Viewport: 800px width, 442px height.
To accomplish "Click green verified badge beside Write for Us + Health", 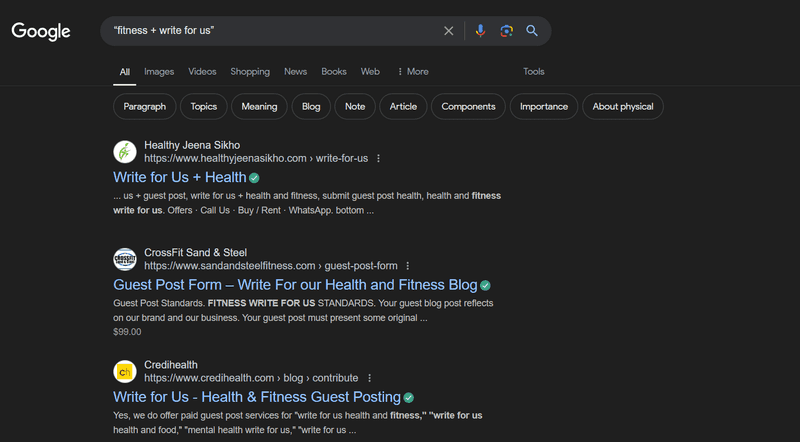I will pos(254,178).
